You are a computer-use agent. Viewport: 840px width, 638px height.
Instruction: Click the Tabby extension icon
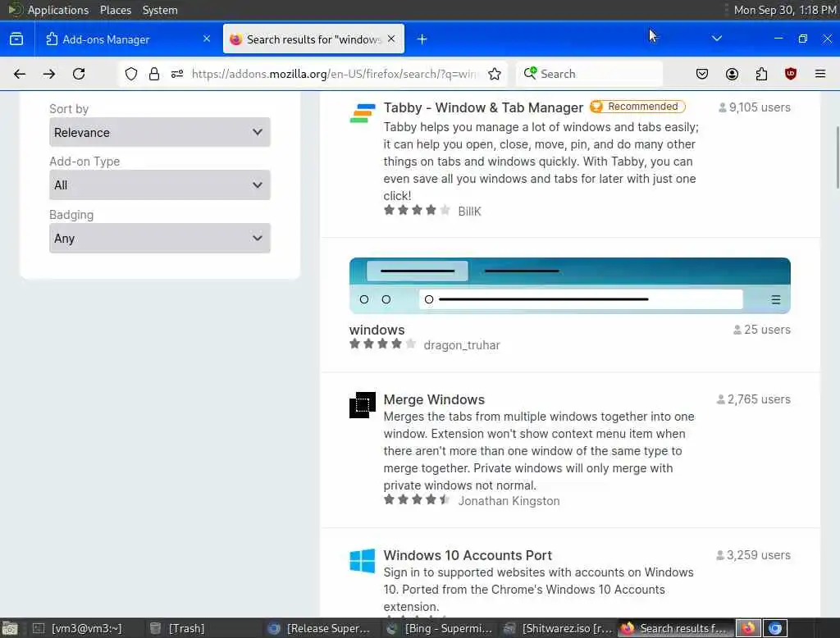click(x=363, y=112)
